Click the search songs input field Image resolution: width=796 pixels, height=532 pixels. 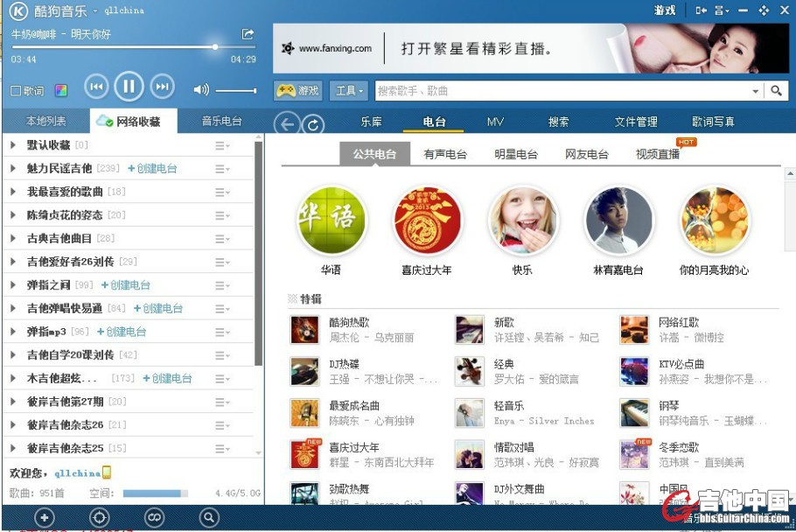pos(562,91)
